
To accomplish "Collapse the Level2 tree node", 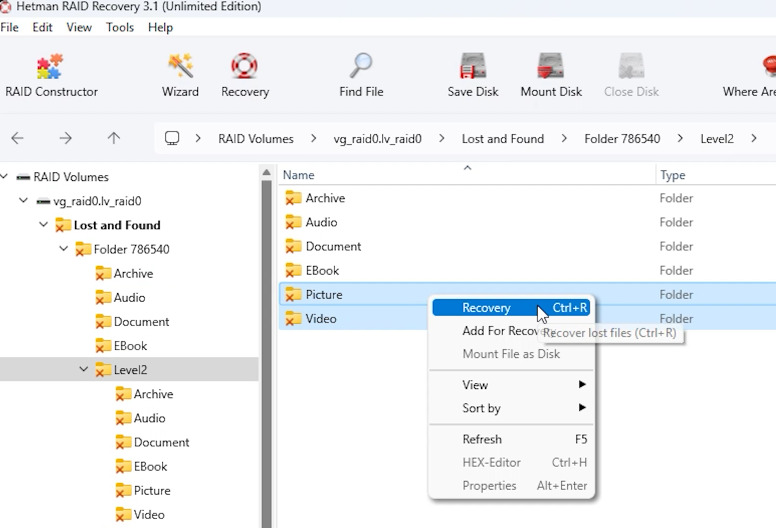I will 84,369.
